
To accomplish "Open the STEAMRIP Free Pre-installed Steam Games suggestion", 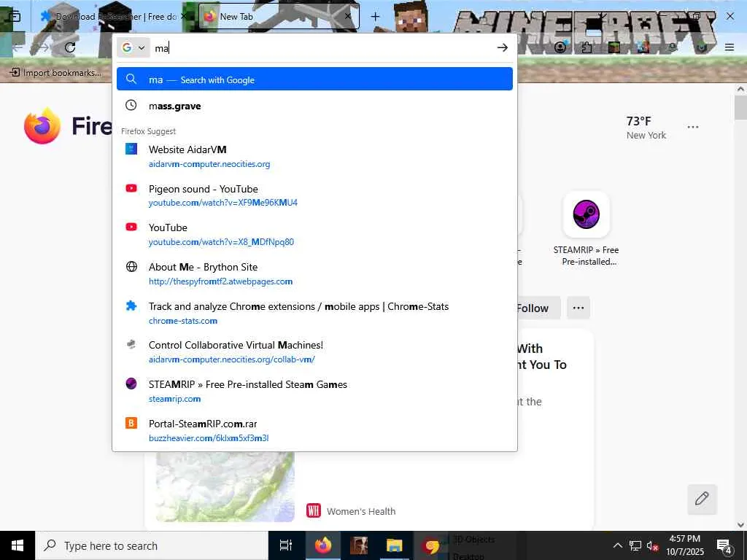I will 314,392.
